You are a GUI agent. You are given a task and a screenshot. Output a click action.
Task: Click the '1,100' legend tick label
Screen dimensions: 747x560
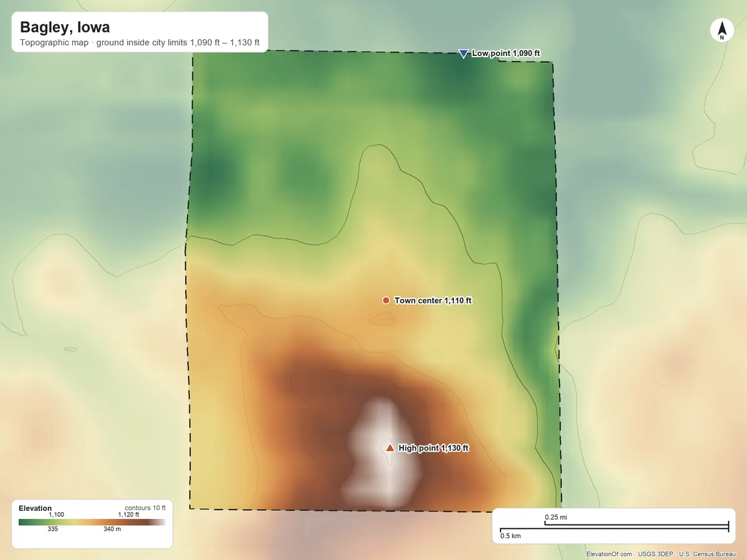coord(57,515)
